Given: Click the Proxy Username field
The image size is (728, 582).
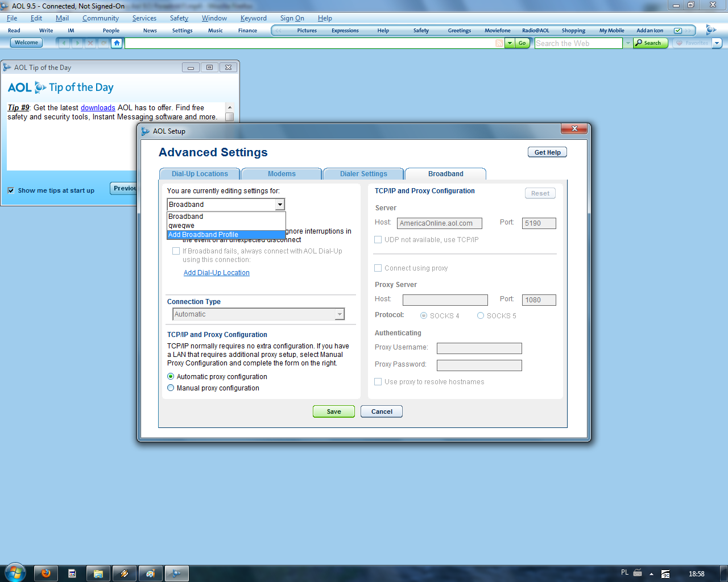Looking at the screenshot, I should 479,348.
